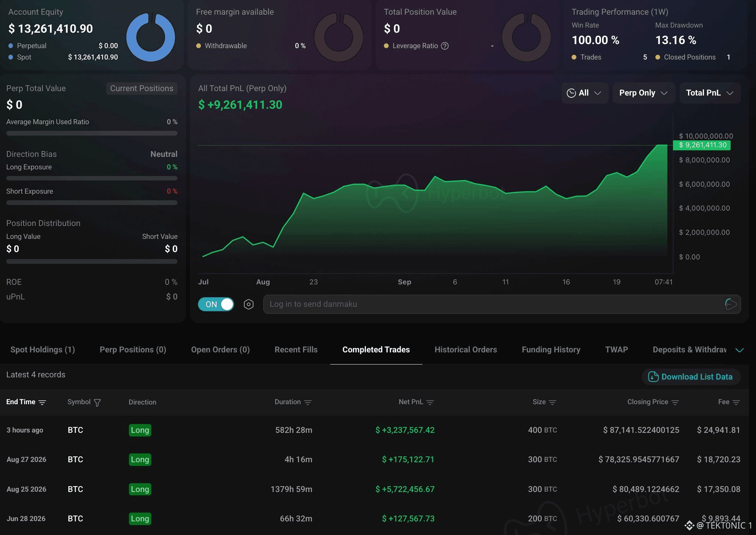The height and width of the screenshot is (535, 756).
Task: Click the Current Positions button
Action: coord(142,89)
